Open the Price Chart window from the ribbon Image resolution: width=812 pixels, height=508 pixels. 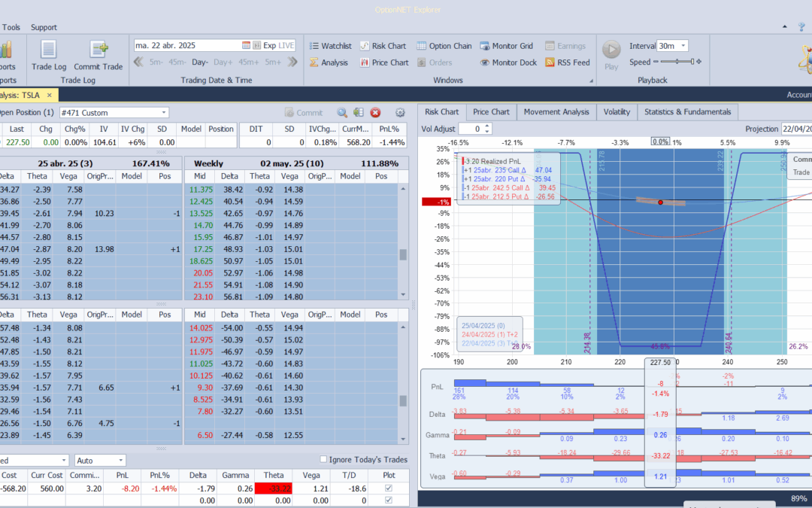[384, 62]
